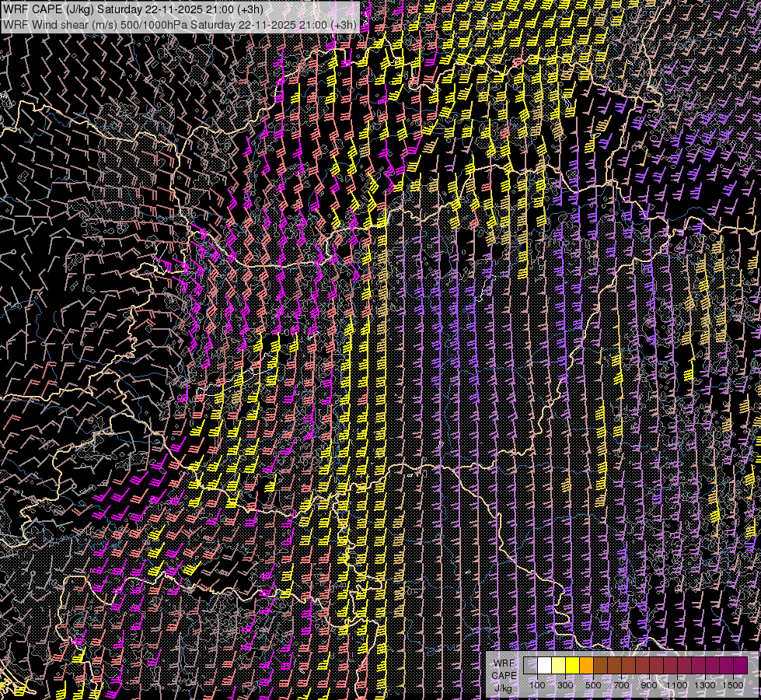The height and width of the screenshot is (700, 761).
Task: Select the 1500 label at the legend end
Action: (733, 685)
